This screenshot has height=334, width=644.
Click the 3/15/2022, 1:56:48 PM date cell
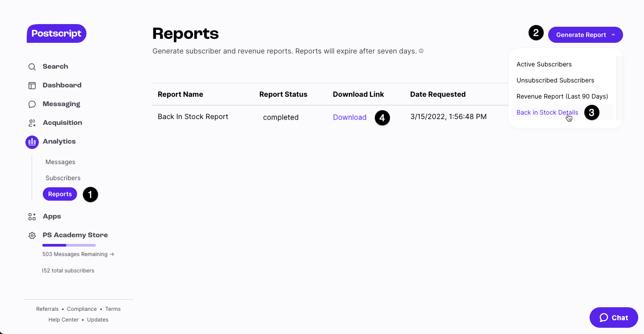(x=448, y=117)
